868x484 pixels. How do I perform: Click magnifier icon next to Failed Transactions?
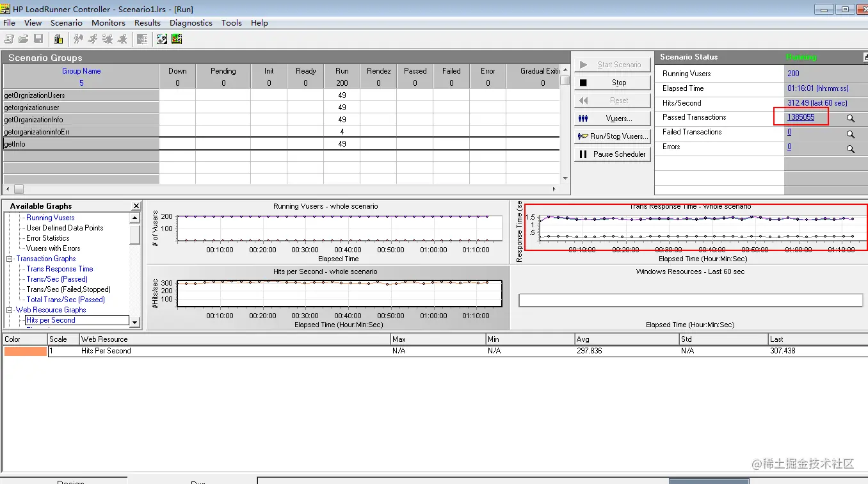click(851, 134)
